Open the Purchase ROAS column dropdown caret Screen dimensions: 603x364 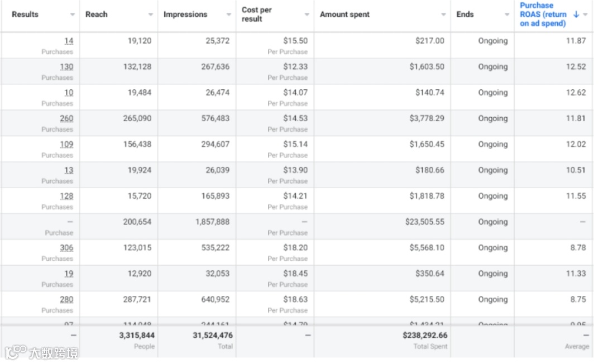click(x=585, y=15)
